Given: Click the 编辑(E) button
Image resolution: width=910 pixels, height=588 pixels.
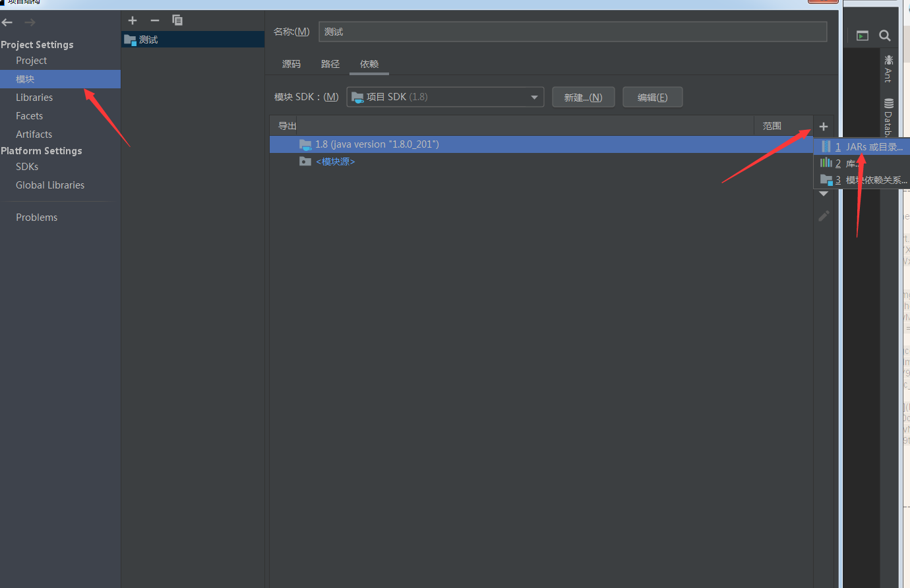Looking at the screenshot, I should click(652, 97).
